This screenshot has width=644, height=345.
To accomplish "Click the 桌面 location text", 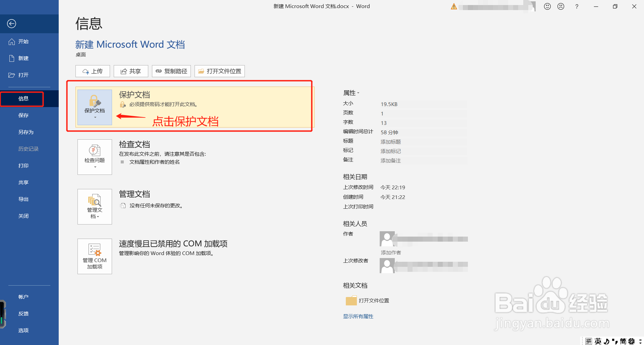I will coord(81,55).
